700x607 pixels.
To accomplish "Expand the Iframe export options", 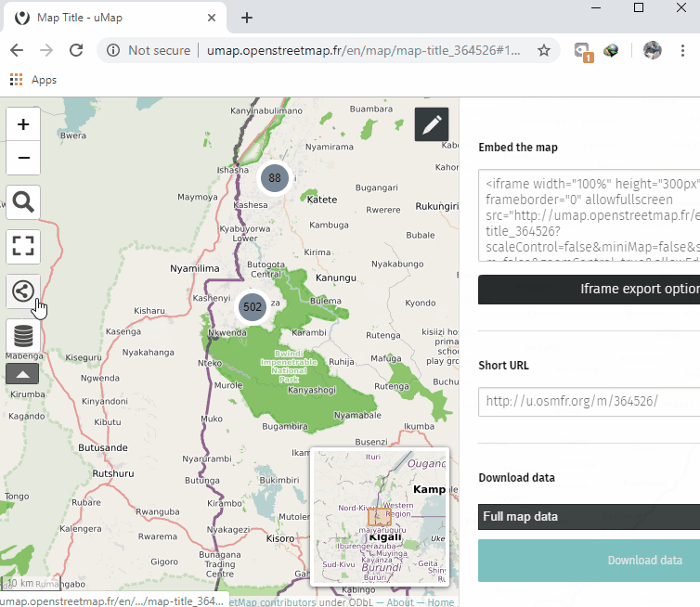I will (589, 289).
